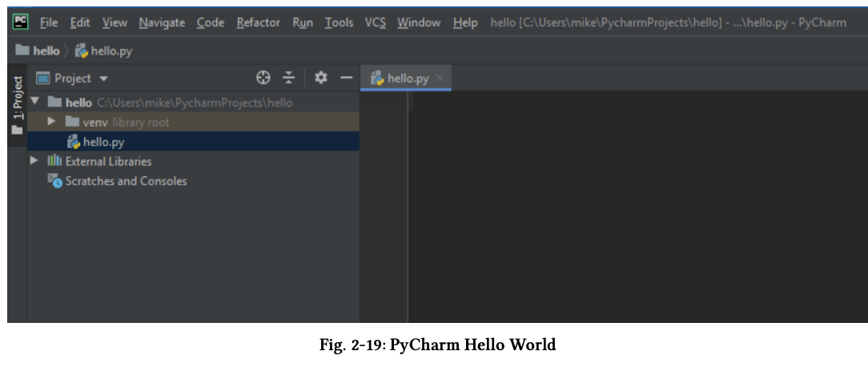Click inside the empty code editor area
This screenshot has height=367, width=868.
(x=637, y=206)
